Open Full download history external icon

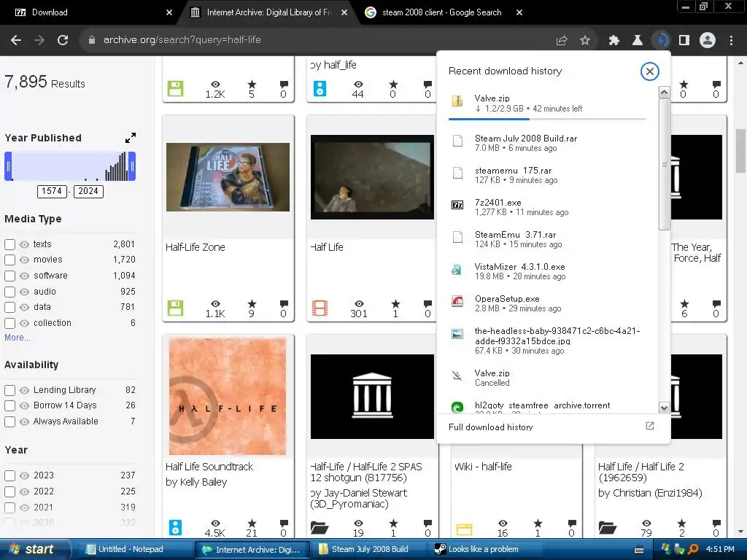point(650,426)
